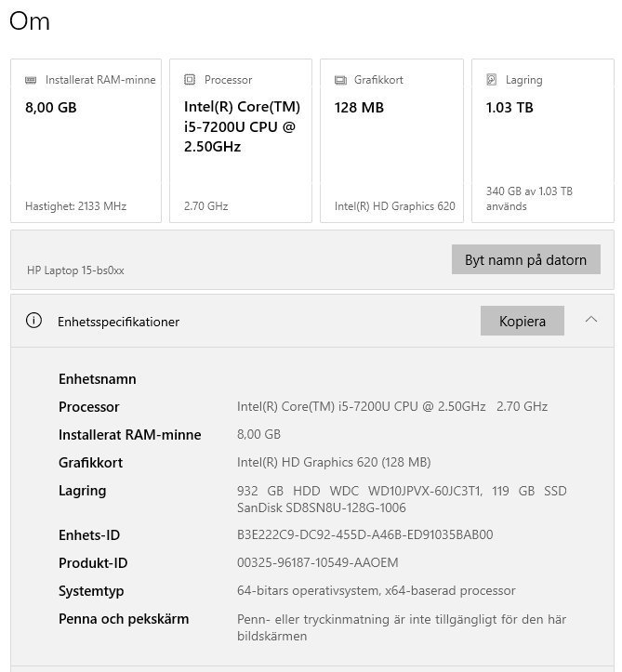Image resolution: width=622 pixels, height=672 pixels.
Task: Collapse the Enhetsspecifikationer section chevron
Action: click(x=591, y=320)
